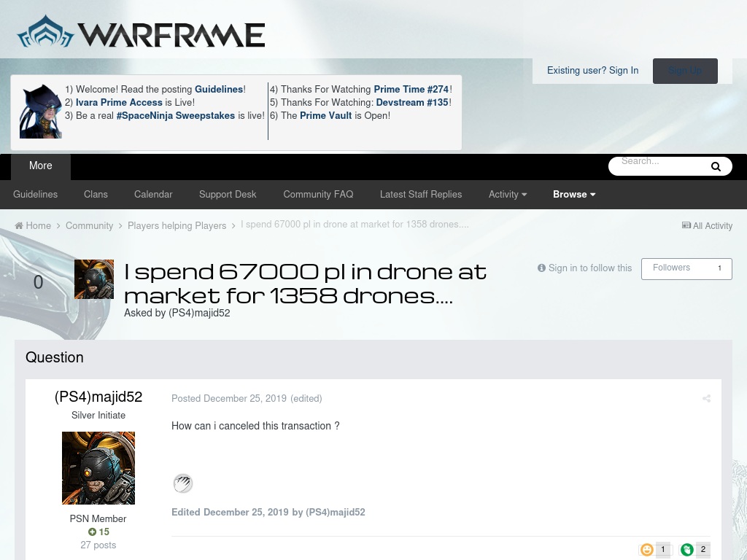
Task: Click the round gray emoticon in post
Action: (183, 483)
